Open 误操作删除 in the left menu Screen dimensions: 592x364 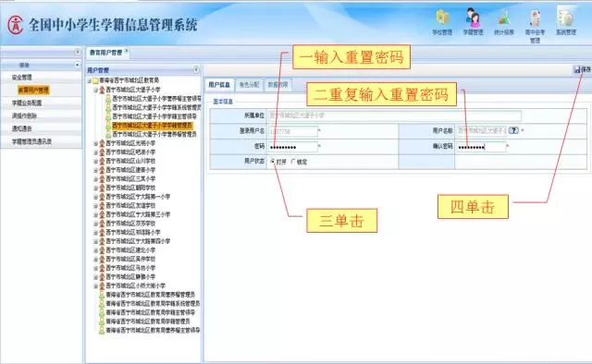click(x=24, y=115)
